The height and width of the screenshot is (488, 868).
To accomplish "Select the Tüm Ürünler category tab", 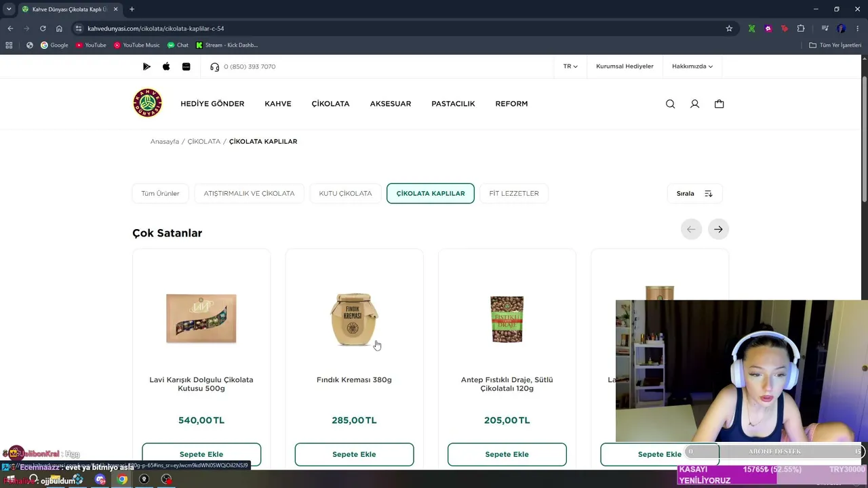I will pos(160,193).
